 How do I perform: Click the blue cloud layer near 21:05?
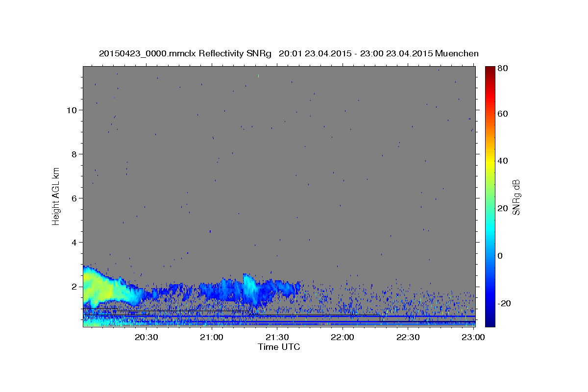point(223,289)
